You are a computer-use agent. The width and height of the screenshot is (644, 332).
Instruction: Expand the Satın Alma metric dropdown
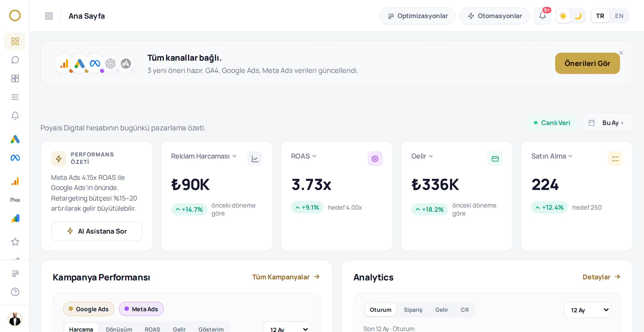pyautogui.click(x=552, y=156)
